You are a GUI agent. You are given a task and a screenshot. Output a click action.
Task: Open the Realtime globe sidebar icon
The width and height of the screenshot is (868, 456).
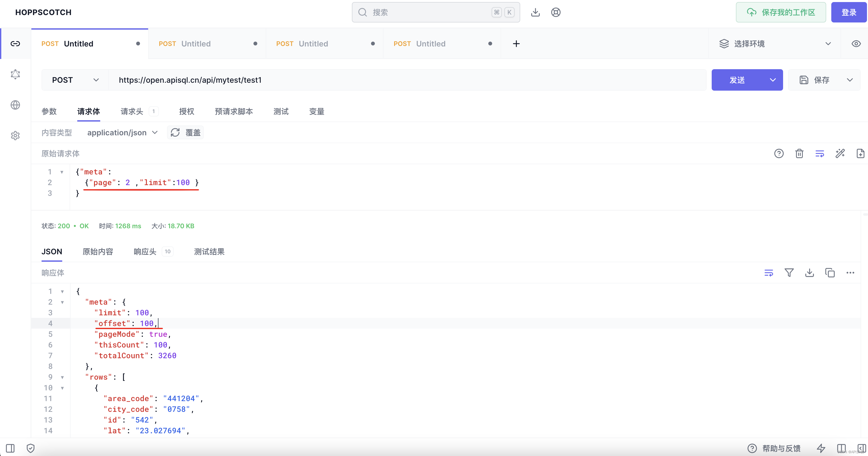[15, 105]
